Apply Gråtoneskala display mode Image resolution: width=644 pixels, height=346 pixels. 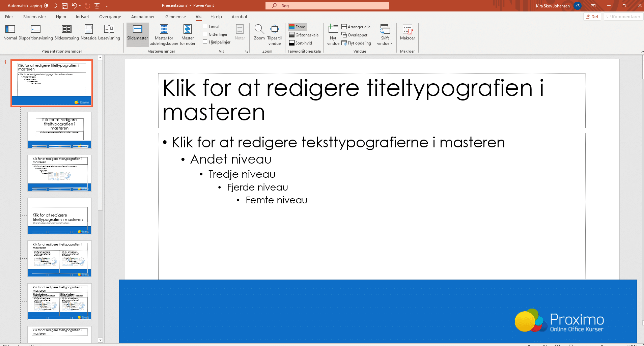coord(304,35)
